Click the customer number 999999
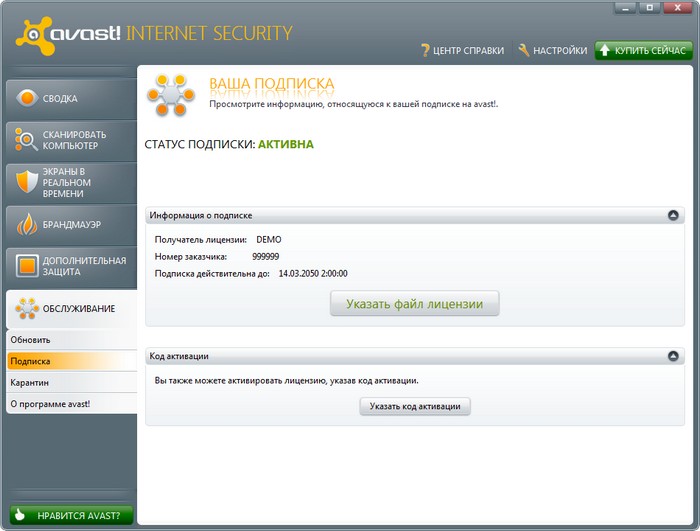This screenshot has height=531, width=700. pos(266,257)
